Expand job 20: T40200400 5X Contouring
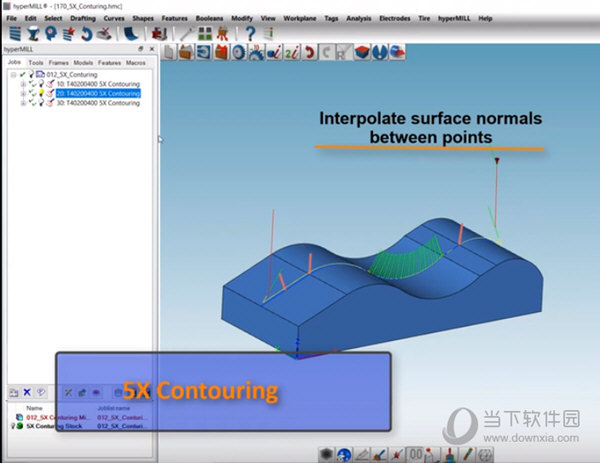 click(23, 93)
